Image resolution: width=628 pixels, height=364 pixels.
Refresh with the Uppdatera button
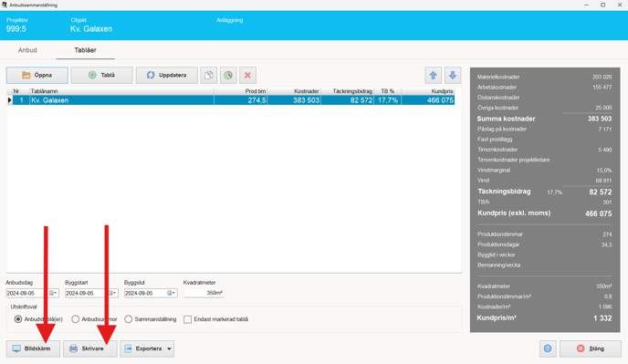pyautogui.click(x=167, y=76)
